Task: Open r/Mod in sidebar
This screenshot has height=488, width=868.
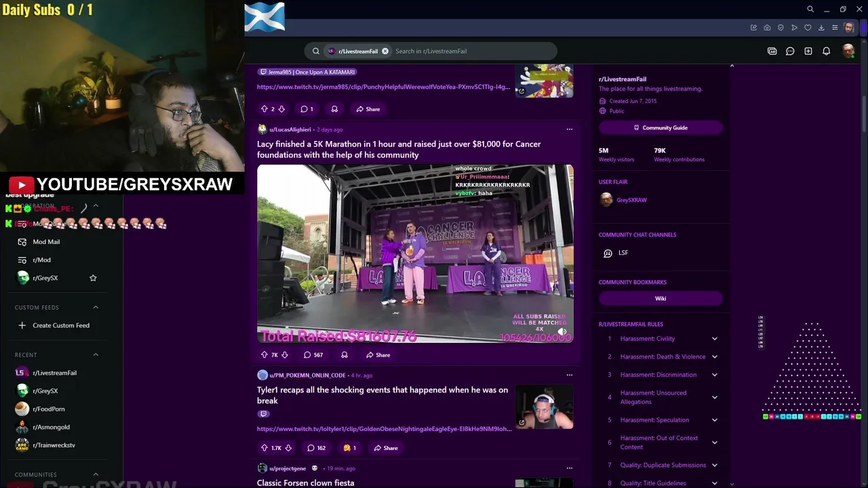Action: click(42, 260)
